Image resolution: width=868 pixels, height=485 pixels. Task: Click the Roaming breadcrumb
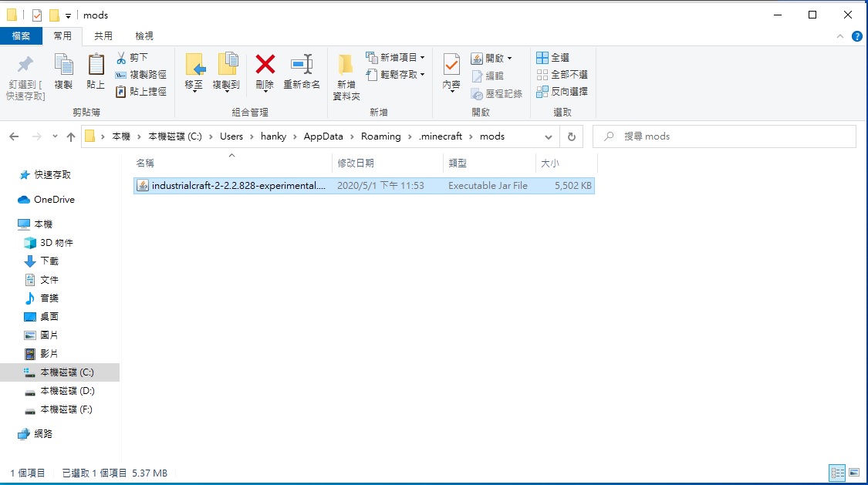point(381,136)
